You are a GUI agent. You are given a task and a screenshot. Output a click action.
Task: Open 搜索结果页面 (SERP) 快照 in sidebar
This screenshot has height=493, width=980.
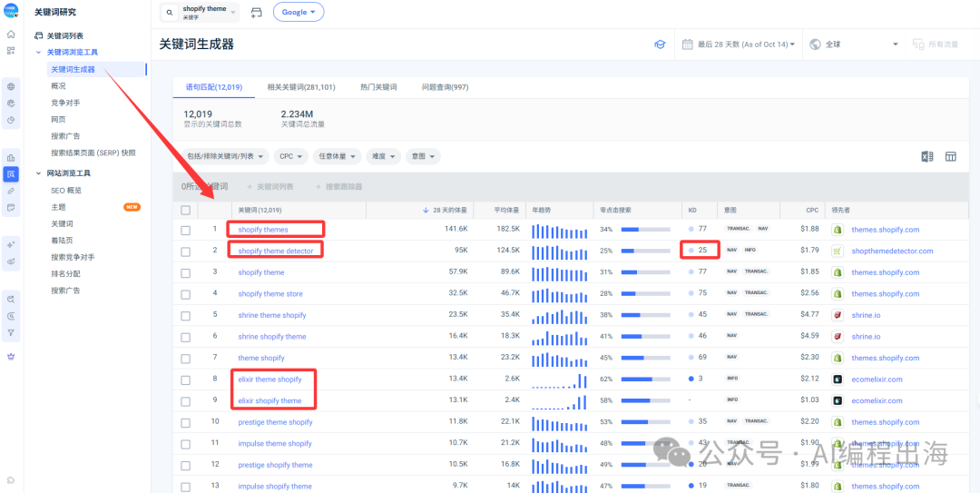93,153
